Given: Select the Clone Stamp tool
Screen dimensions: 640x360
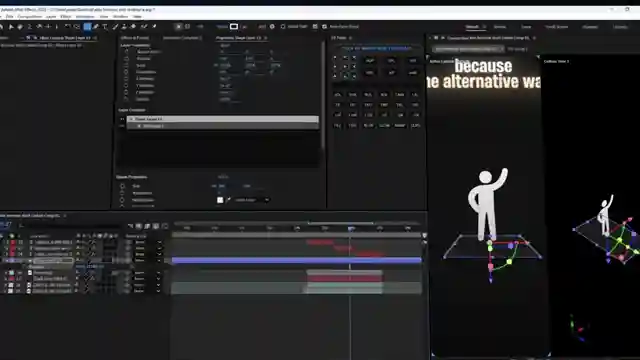Looking at the screenshot, I should pos(124,27).
